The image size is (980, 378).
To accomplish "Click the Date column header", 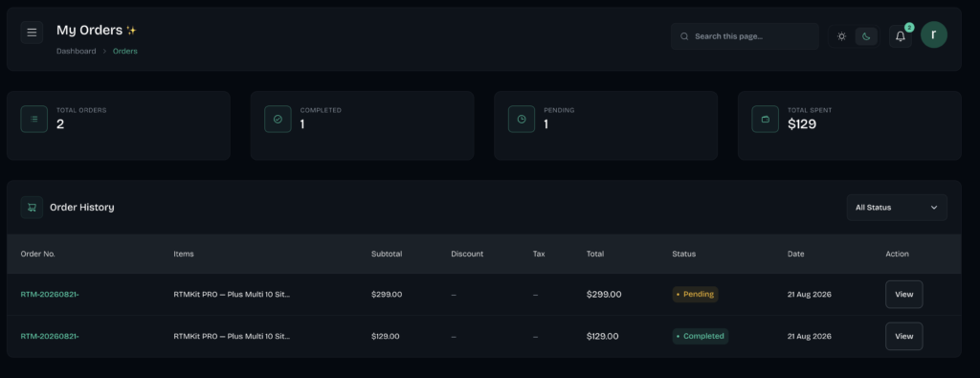I will (795, 254).
